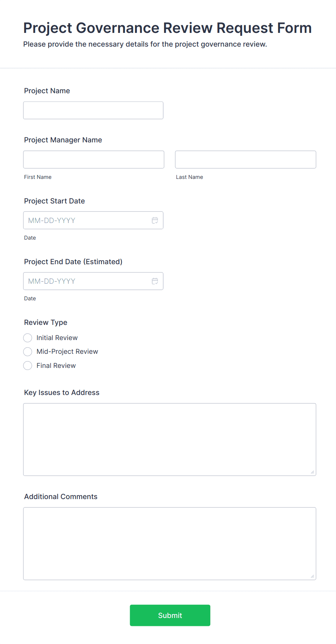The height and width of the screenshot is (644, 336).
Task: Click the Last Name input field
Action: click(x=245, y=159)
